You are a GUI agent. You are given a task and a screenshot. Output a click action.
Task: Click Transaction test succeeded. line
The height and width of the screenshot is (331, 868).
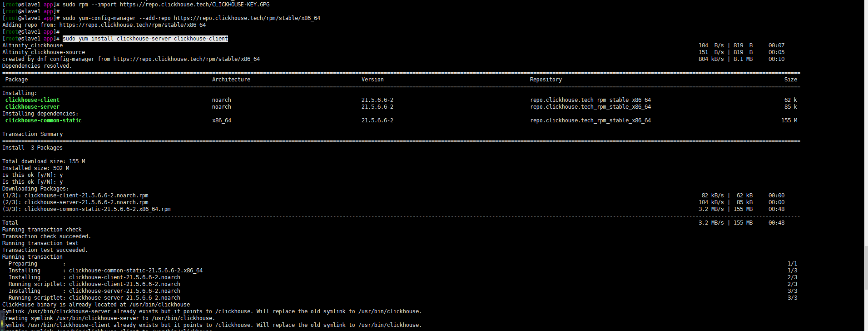(45, 250)
